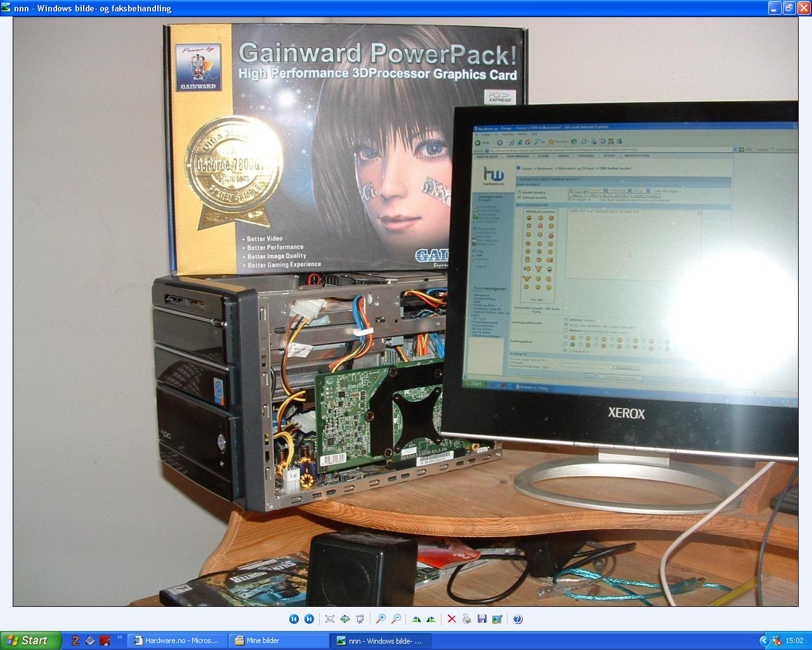This screenshot has width=812, height=650.
Task: Click the viewer icon in the title bar
Action: tap(6, 8)
